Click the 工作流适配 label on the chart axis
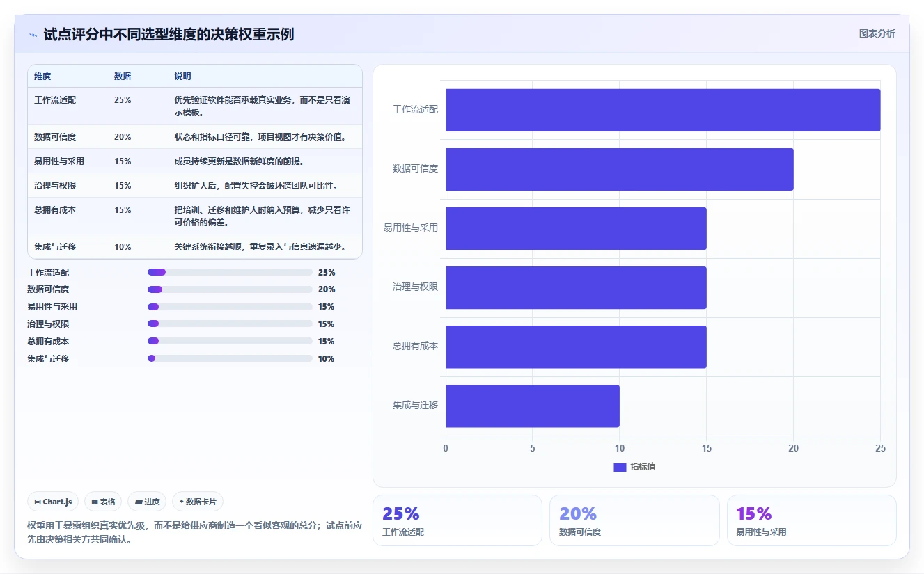924x574 pixels. [416, 110]
